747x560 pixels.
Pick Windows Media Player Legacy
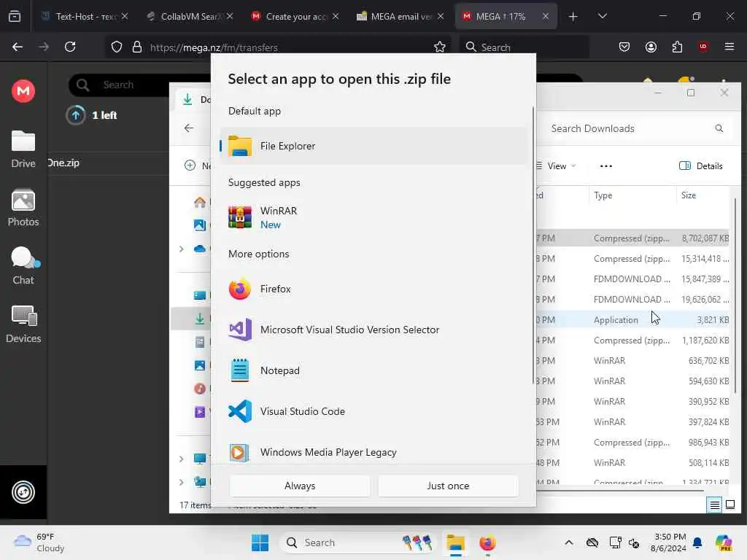click(374, 452)
